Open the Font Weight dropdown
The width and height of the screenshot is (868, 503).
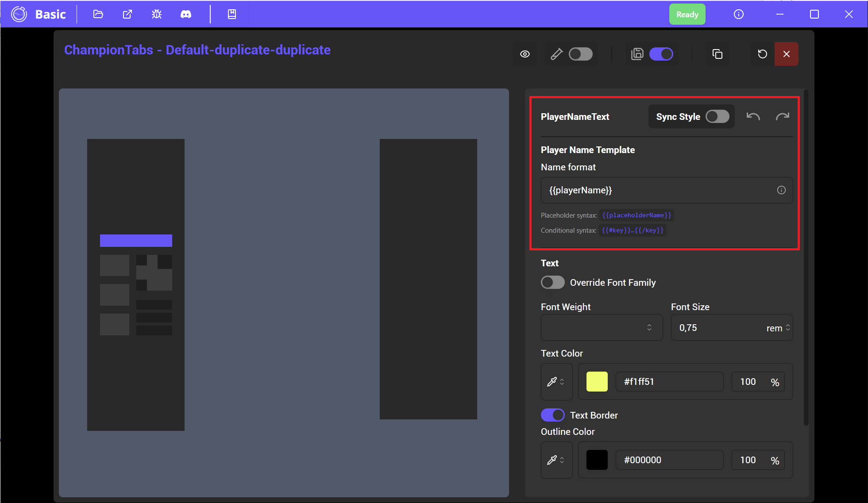coord(602,327)
